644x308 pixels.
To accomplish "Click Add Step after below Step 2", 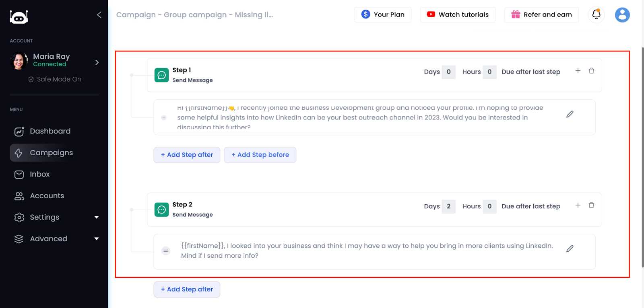I will click(186, 289).
